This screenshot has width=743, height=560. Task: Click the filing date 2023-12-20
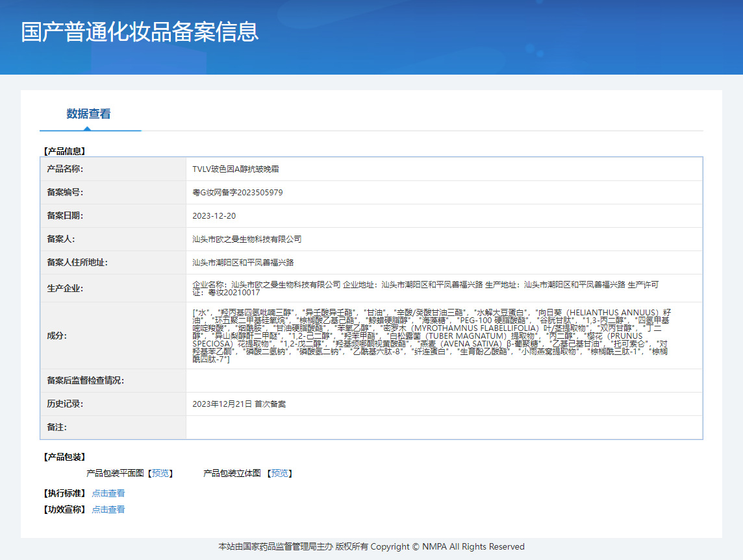pos(214,216)
